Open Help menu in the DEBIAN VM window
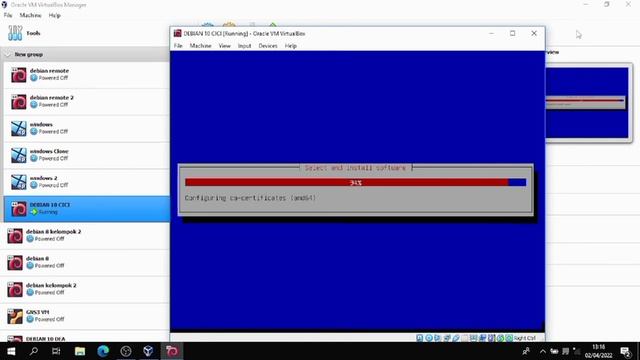The height and width of the screenshot is (360, 640). (291, 46)
